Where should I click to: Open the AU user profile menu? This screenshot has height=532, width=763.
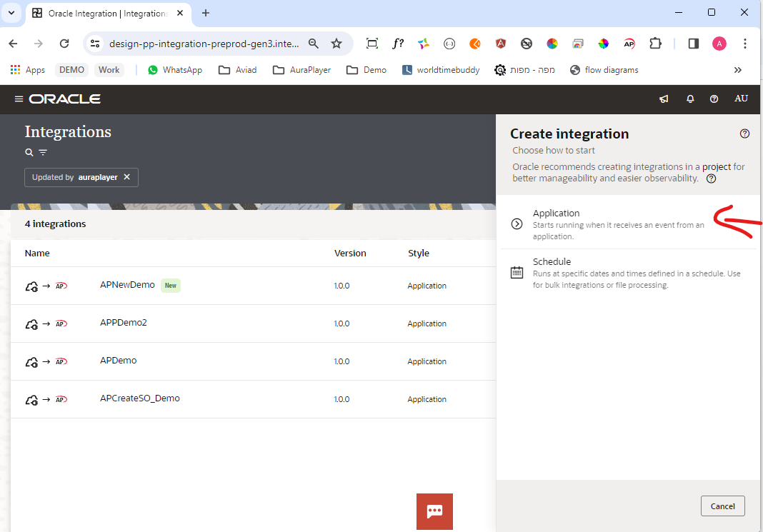pos(741,99)
